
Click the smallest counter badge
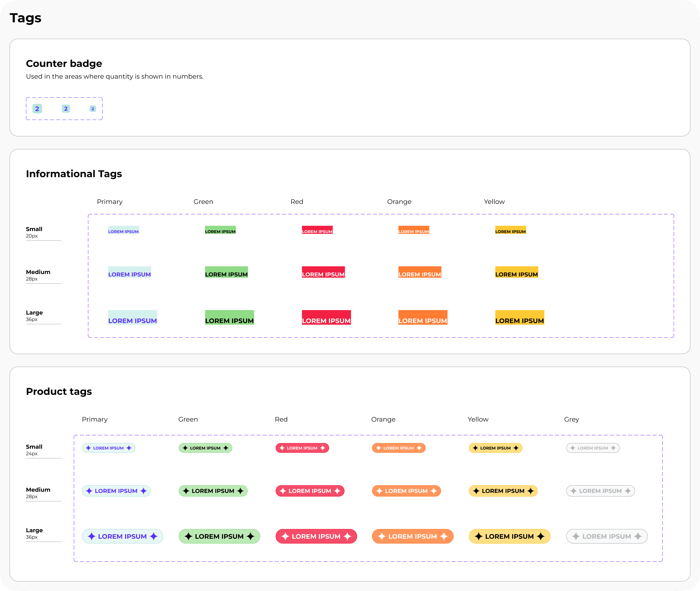point(93,109)
